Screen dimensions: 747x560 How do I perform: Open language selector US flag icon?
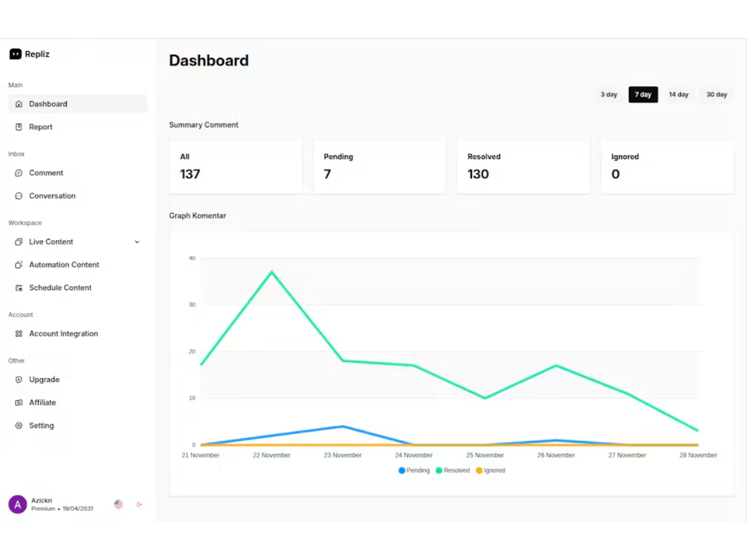pos(118,504)
